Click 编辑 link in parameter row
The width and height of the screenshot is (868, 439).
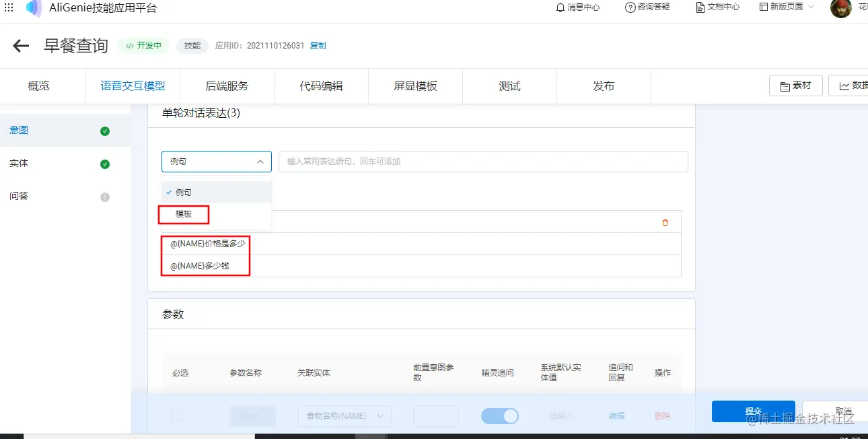coord(617,416)
